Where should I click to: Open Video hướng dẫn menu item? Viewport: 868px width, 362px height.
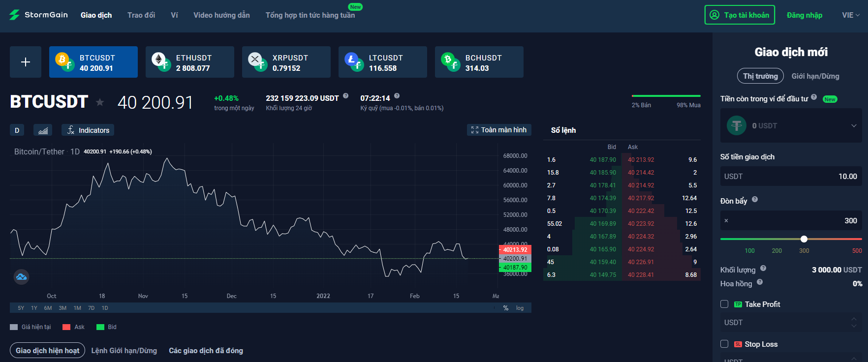click(x=221, y=15)
